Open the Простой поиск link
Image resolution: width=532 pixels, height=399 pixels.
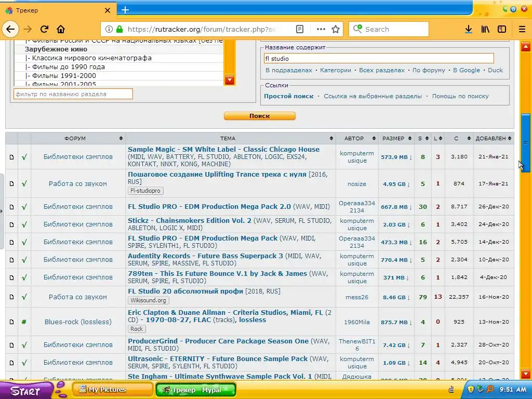[289, 96]
